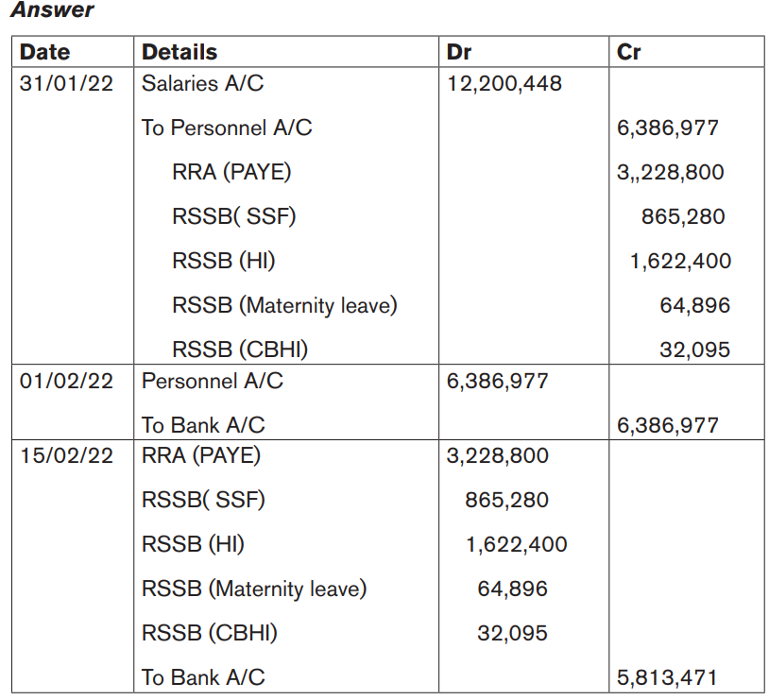The width and height of the screenshot is (769, 700).
Task: Select the Salaries A/C entry
Action: point(202,83)
